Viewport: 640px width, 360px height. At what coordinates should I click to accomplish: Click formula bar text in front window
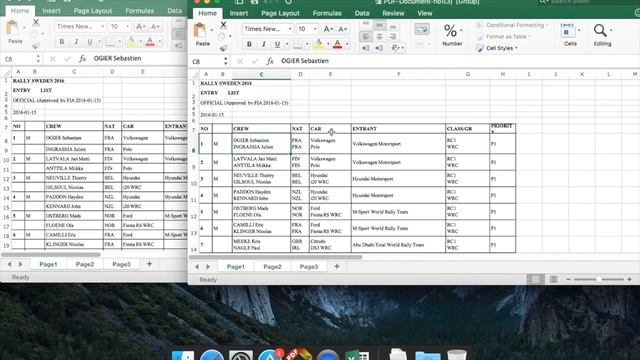(305, 61)
